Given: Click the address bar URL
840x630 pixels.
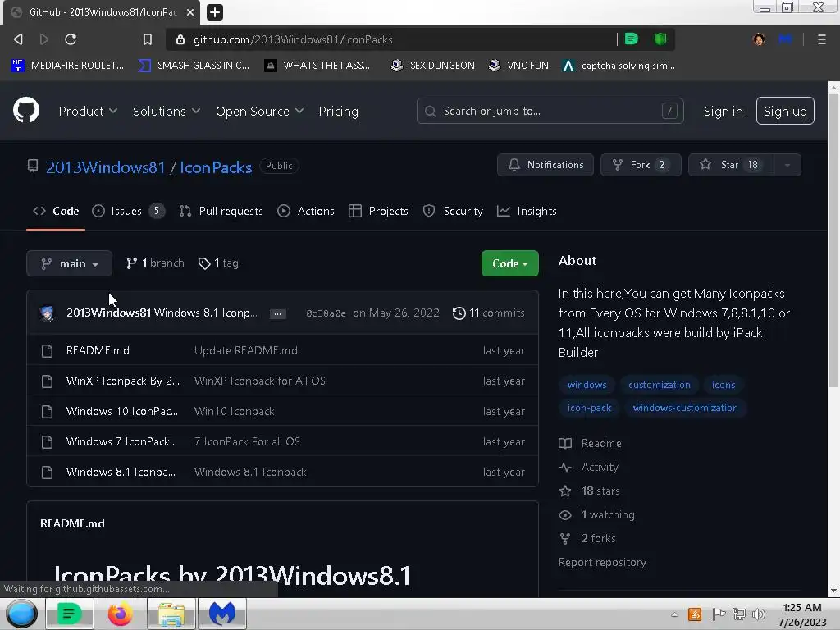Looking at the screenshot, I should 293,39.
